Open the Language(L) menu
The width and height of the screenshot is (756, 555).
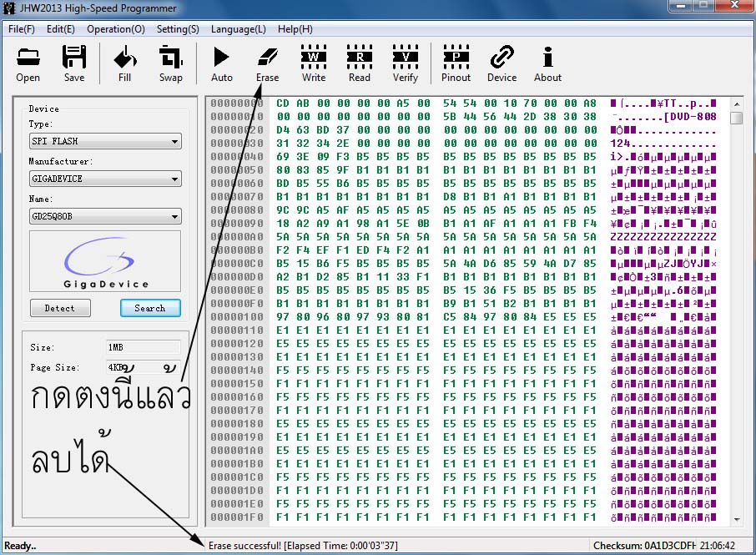click(239, 29)
